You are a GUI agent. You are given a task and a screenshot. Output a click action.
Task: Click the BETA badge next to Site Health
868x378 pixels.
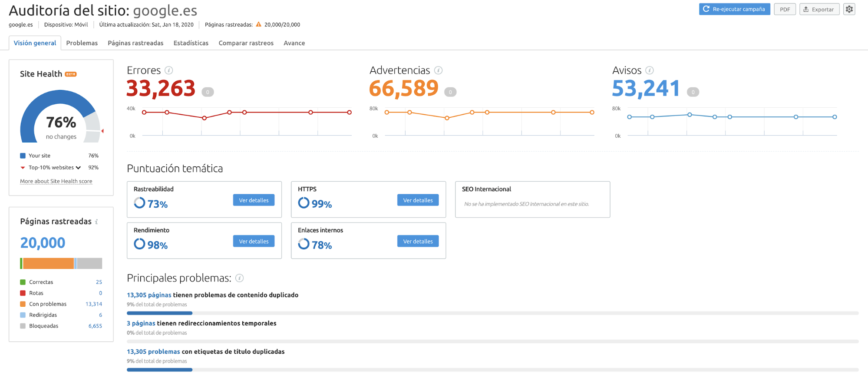[71, 74]
